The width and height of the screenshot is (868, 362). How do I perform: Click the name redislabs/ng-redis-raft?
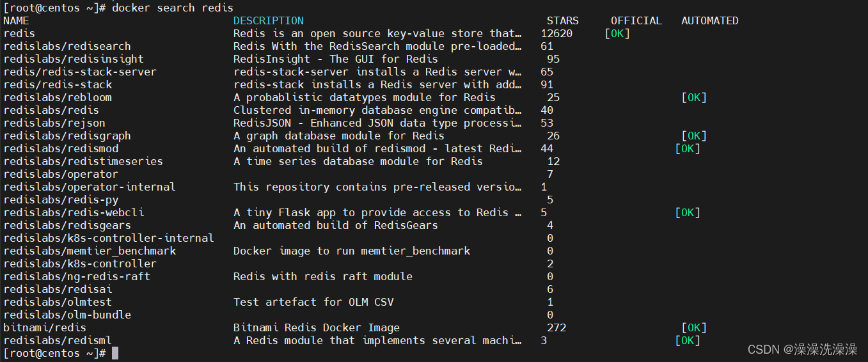(x=77, y=276)
